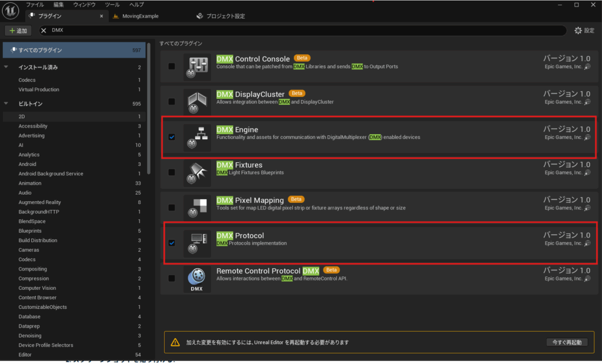The height and width of the screenshot is (364, 602).
Task: Select installed Codecs category under インストール済み
Action: 74,80
